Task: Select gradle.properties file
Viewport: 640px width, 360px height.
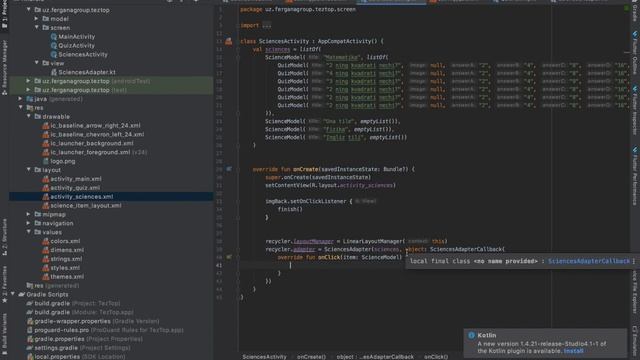Action: coord(84,339)
